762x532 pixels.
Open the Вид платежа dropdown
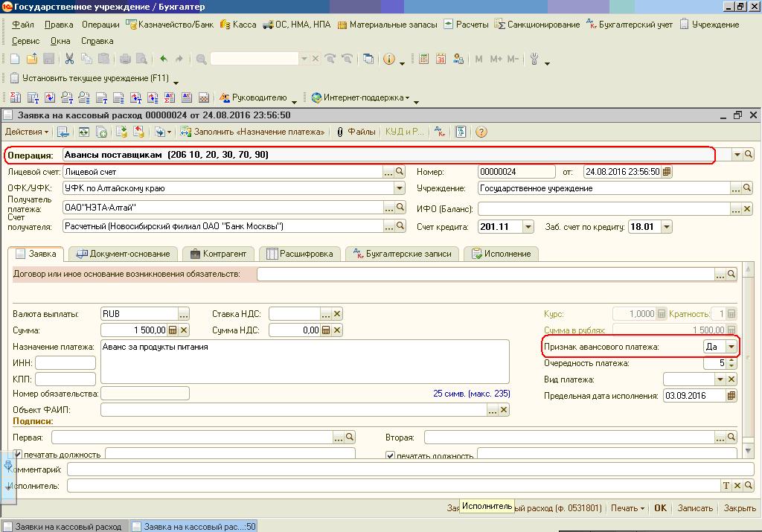pyautogui.click(x=720, y=379)
